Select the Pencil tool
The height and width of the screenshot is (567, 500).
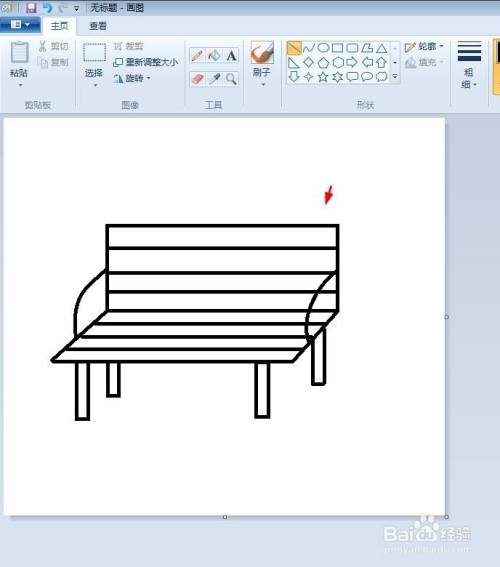click(x=197, y=56)
